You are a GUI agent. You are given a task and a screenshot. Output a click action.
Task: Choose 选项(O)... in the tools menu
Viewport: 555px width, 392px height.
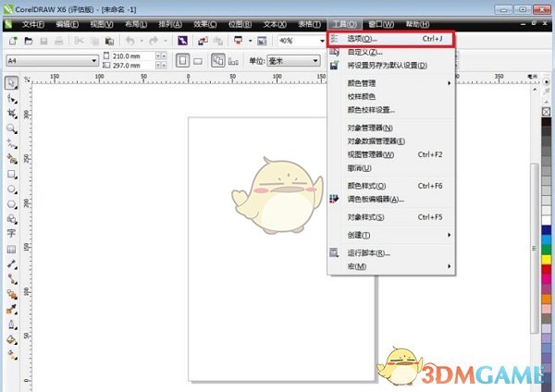(x=390, y=39)
